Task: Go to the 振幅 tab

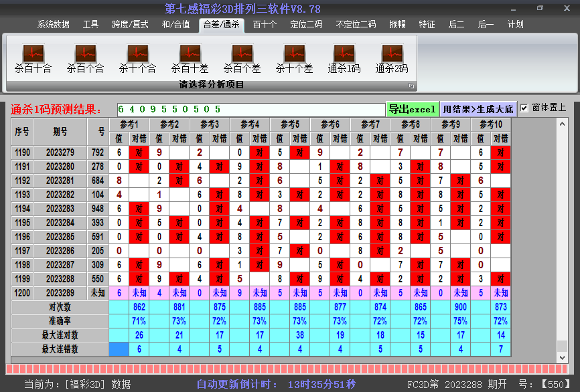Action: coord(398,24)
